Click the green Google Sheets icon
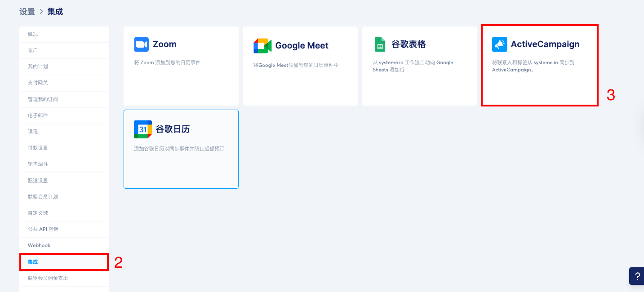The width and height of the screenshot is (644, 292). click(x=380, y=44)
